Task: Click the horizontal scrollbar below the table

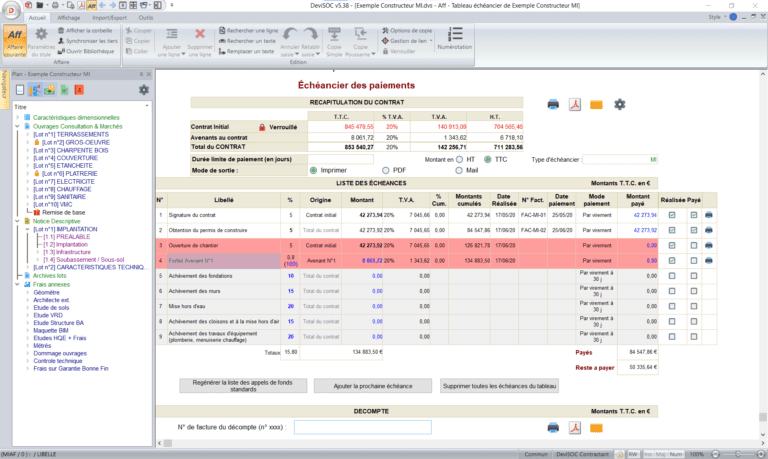Action: point(459,443)
